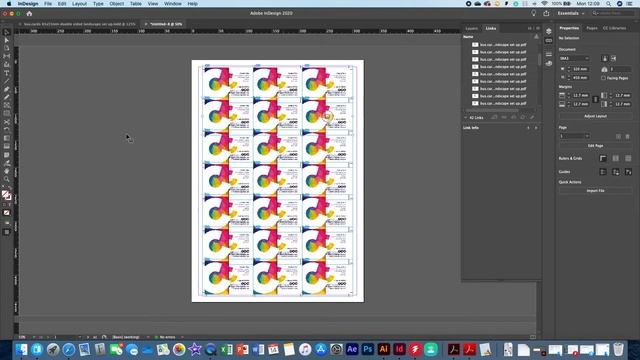Select the Direct Selection tool
The width and height of the screenshot is (640, 360).
(7, 40)
